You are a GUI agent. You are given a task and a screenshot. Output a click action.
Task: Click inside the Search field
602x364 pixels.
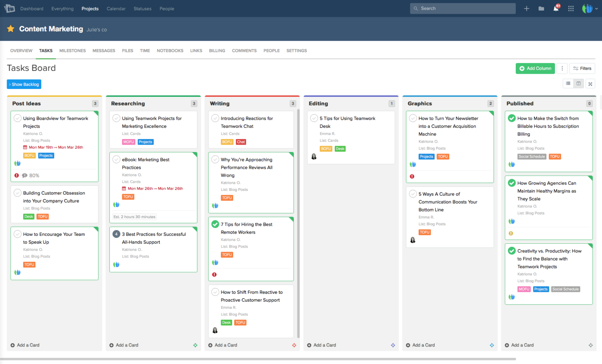462,8
